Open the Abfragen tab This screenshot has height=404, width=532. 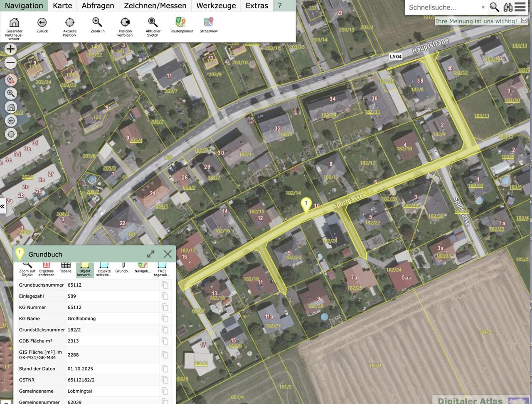click(x=98, y=6)
